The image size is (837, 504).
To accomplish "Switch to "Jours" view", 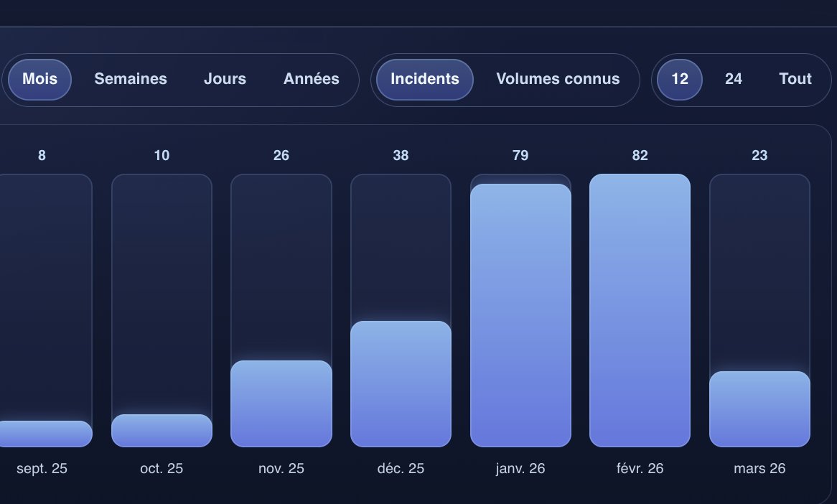I will click(225, 79).
